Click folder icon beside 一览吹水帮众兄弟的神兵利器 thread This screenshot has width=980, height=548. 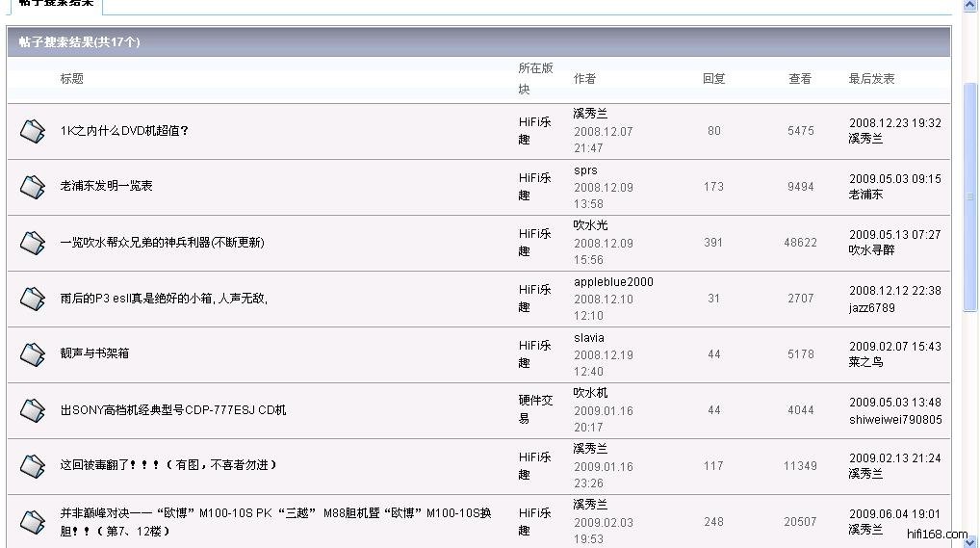pyautogui.click(x=33, y=243)
